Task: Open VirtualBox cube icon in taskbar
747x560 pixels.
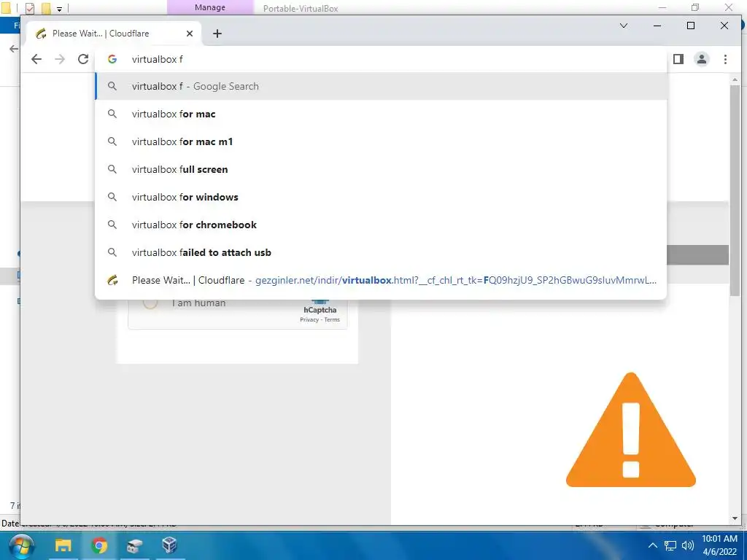Action: 169,545
